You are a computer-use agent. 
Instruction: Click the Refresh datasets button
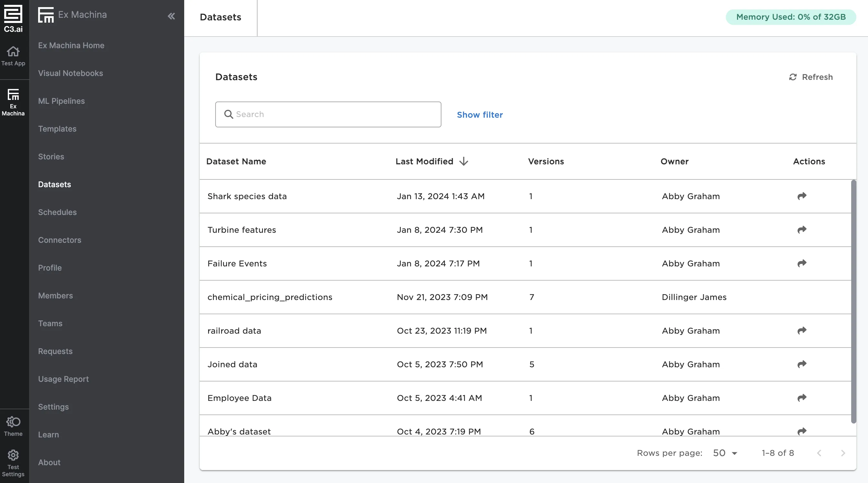click(811, 77)
